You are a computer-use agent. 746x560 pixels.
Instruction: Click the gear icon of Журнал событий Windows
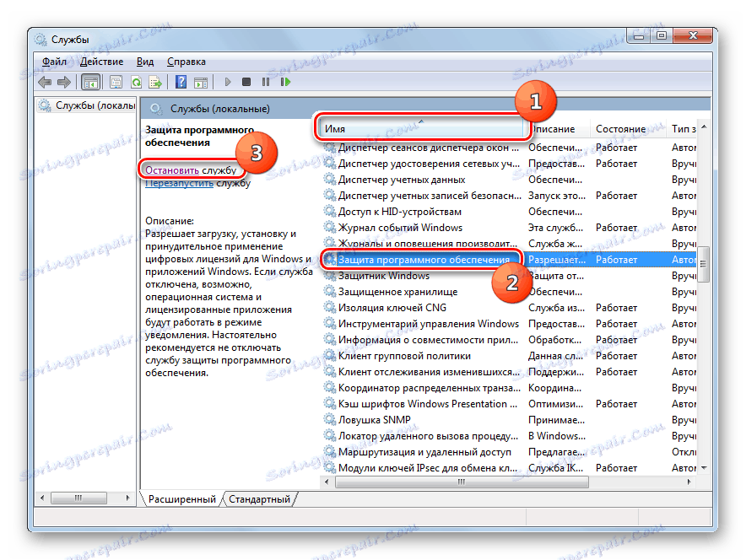[x=329, y=227]
